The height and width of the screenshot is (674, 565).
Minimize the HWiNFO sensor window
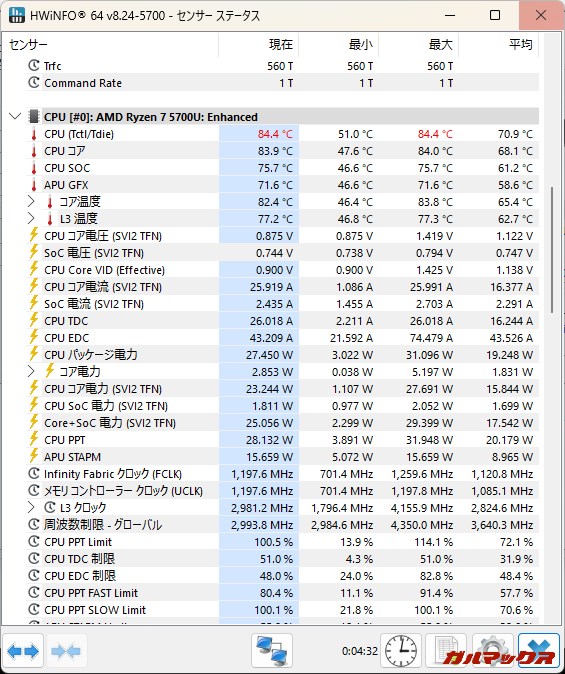[450, 15]
